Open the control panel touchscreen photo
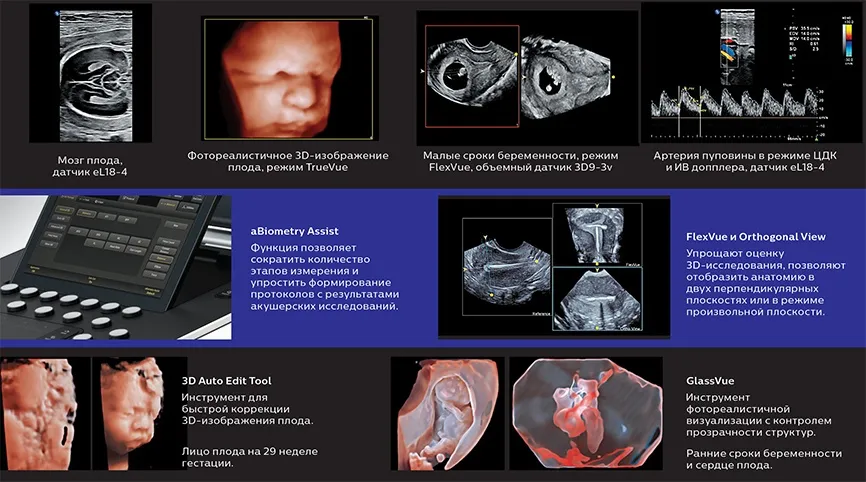This screenshot has height=482, width=866. point(116,267)
